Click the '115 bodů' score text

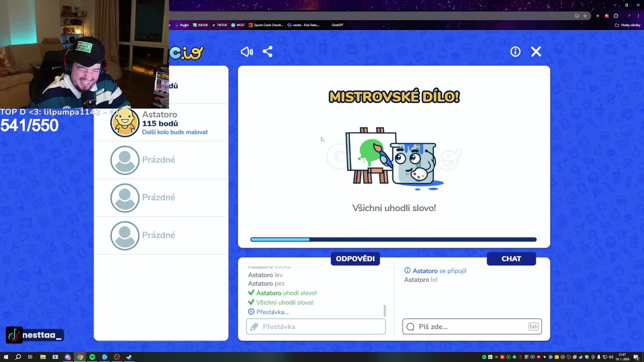[x=160, y=124]
